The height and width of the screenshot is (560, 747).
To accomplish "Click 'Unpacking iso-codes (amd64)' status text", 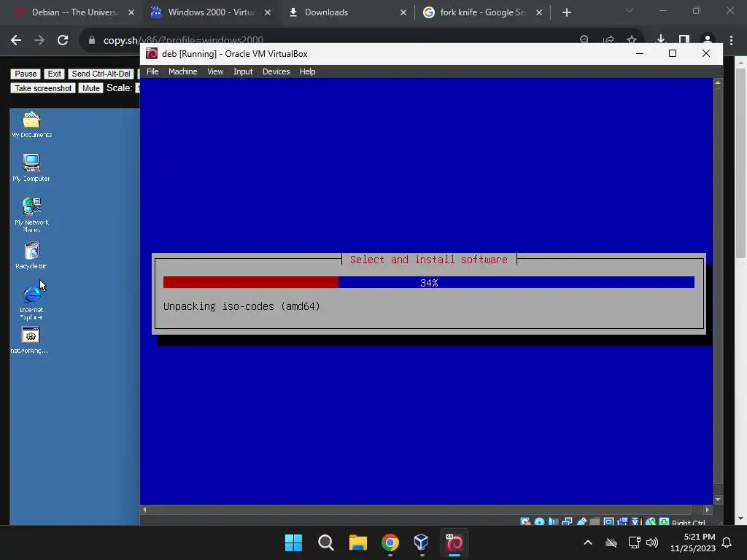I will (x=241, y=306).
